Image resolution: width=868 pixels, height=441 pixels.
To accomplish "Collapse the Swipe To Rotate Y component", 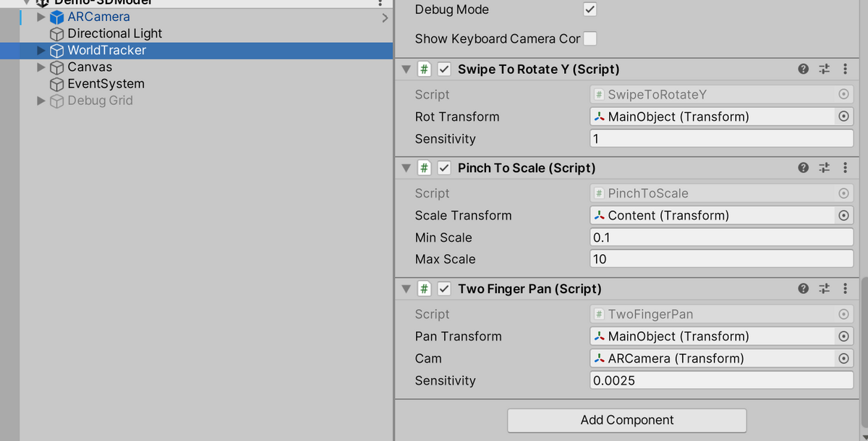I will [406, 69].
